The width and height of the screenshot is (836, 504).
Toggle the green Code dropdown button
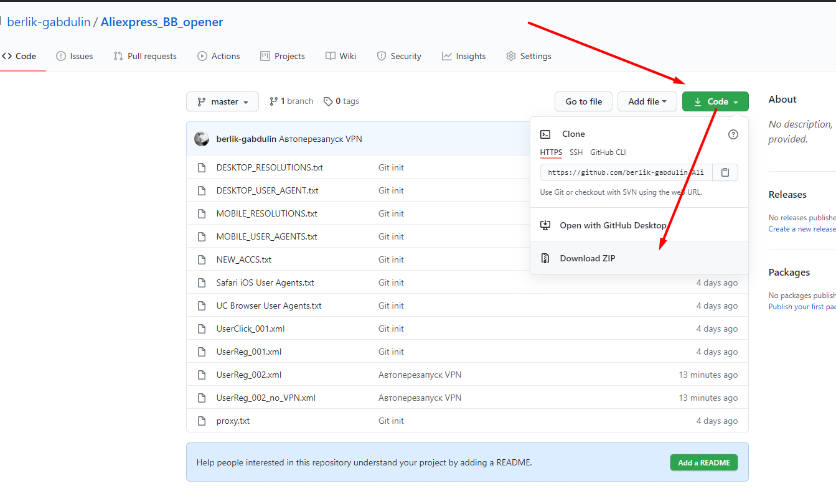(715, 101)
